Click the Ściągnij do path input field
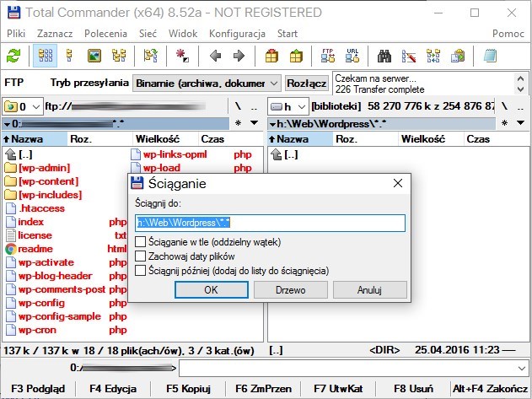532x399 pixels. pyautogui.click(x=270, y=223)
